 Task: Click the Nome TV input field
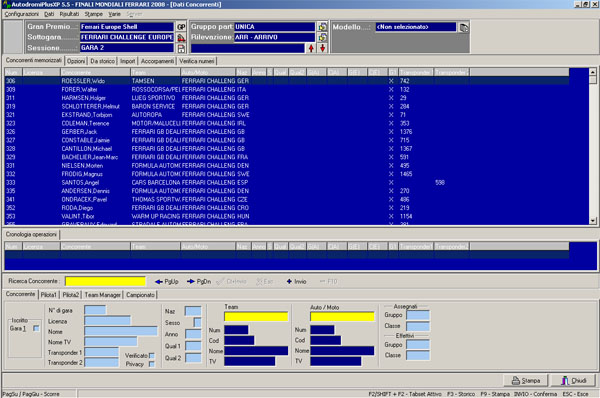[111, 342]
